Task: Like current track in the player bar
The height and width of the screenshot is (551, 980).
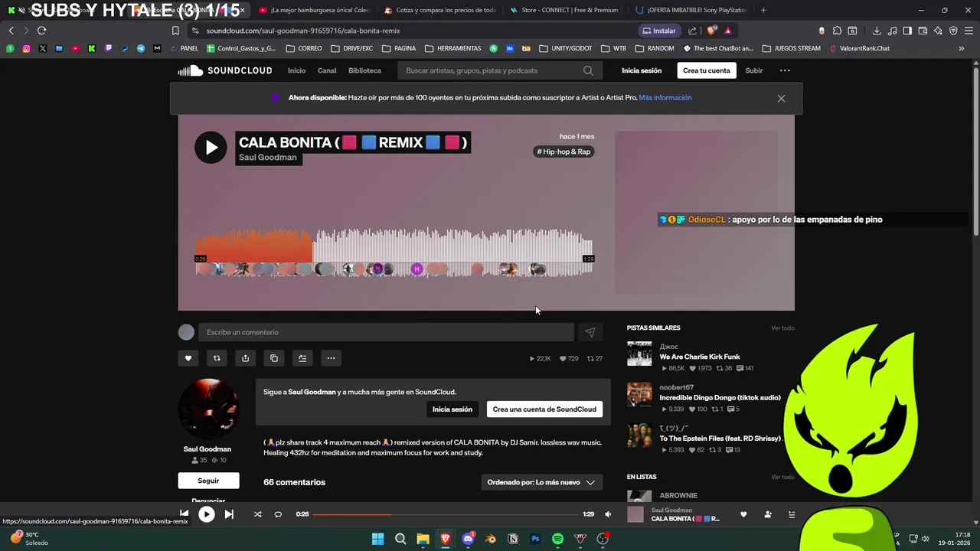Action: point(743,514)
